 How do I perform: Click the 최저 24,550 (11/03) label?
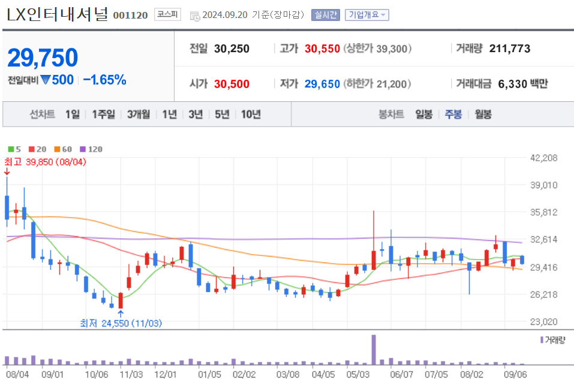coord(121,323)
